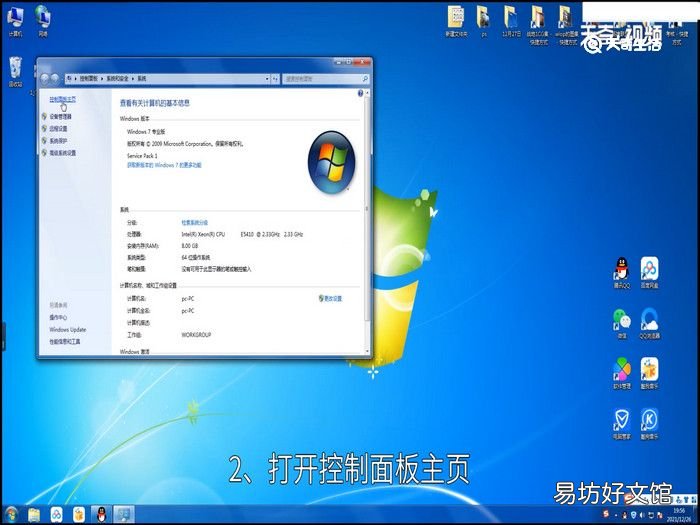
Task: Select 酷我音乐 desktop shortcut
Action: pos(650,374)
